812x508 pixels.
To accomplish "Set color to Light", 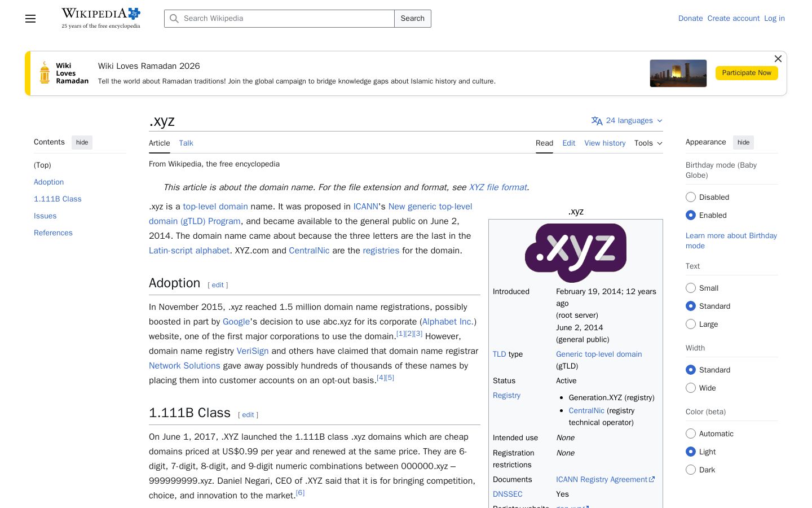I will point(691,452).
